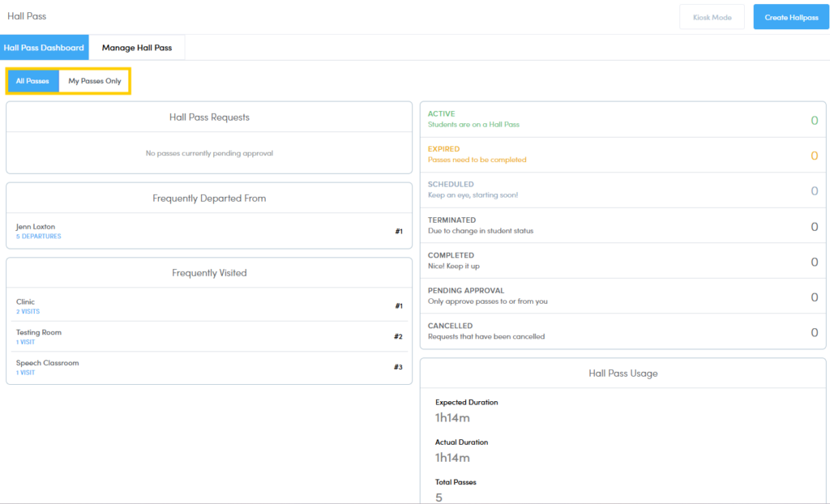Click the Total Passes label

(x=456, y=482)
